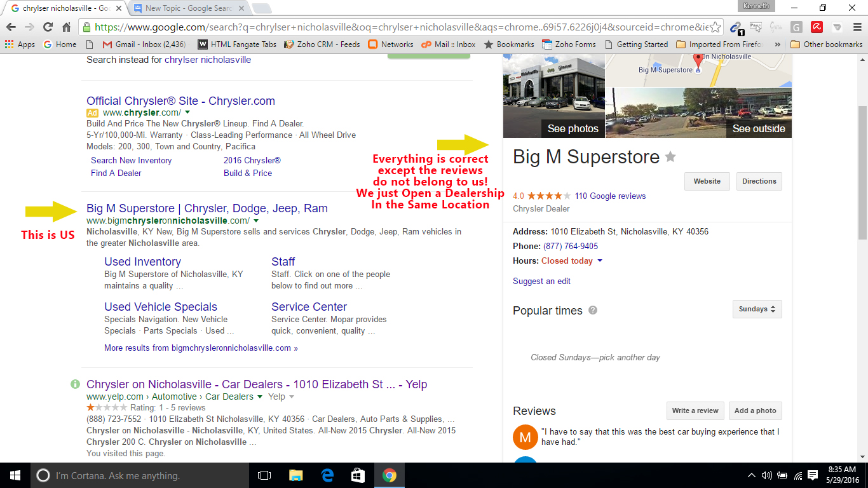This screenshot has height=488, width=868.
Task: Get Directions to Big M Superstore
Action: (759, 181)
